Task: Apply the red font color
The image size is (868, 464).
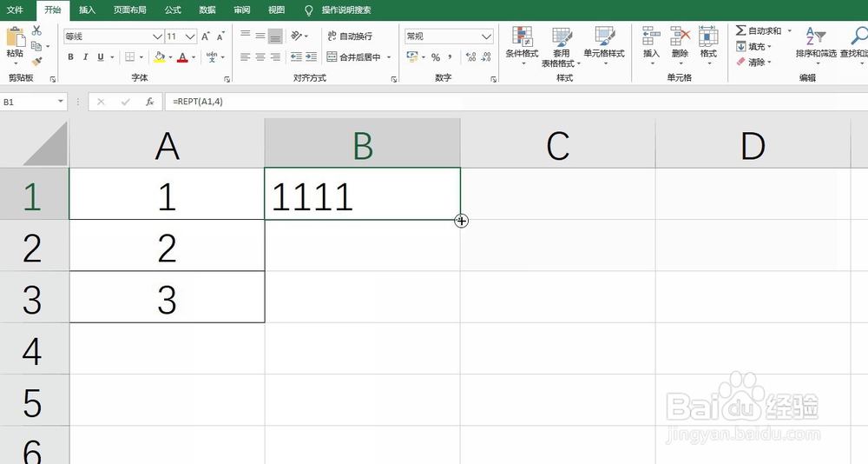Action: [x=182, y=57]
